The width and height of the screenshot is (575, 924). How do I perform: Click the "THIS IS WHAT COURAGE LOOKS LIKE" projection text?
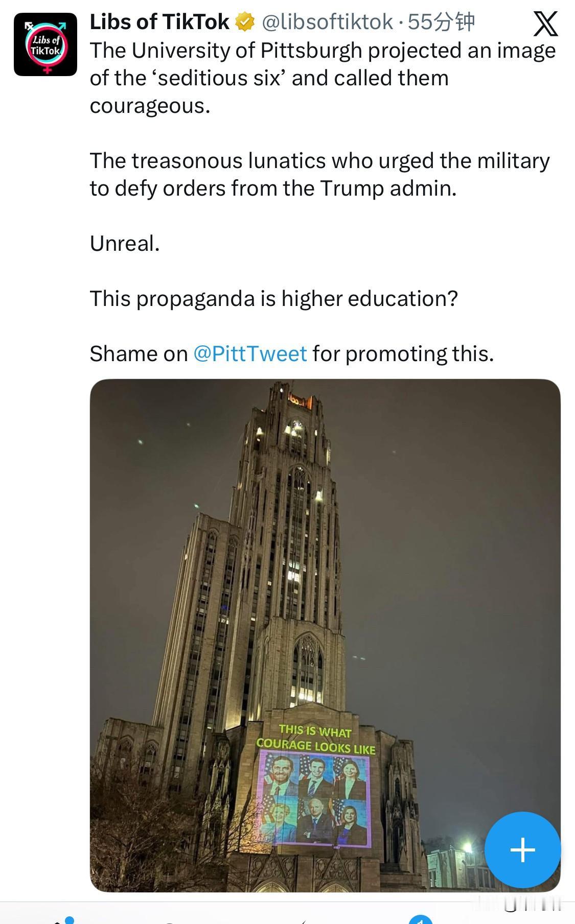[316, 739]
